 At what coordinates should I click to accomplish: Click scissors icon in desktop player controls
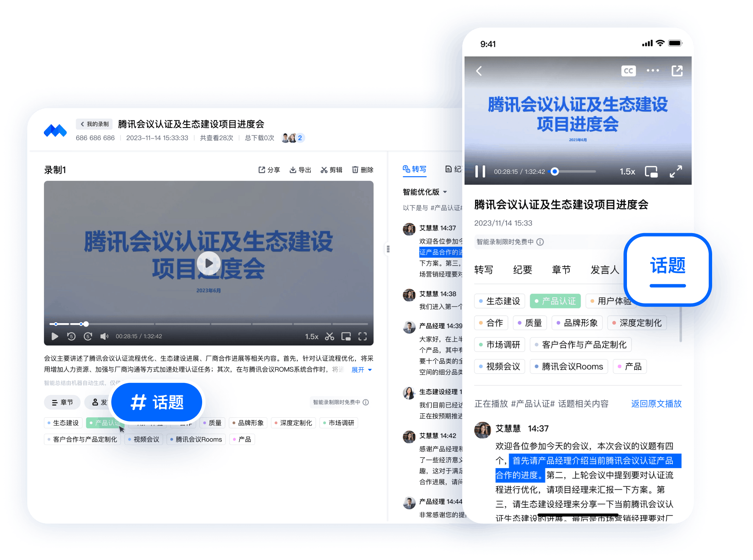click(329, 336)
